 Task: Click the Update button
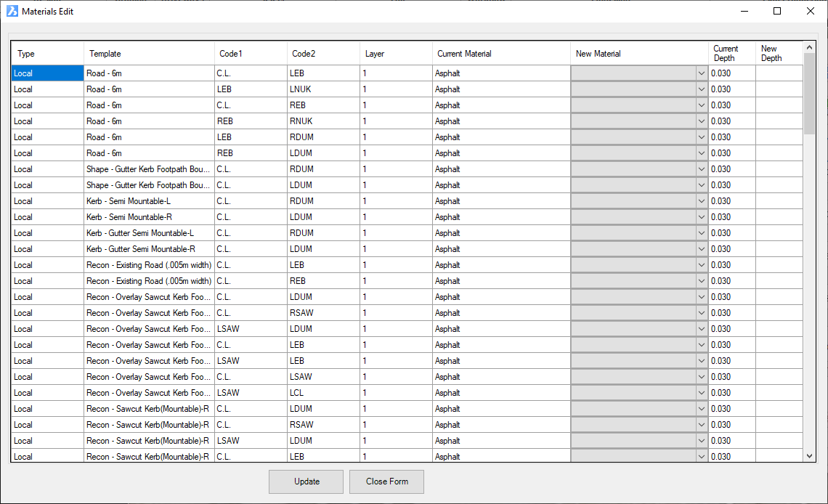point(306,481)
